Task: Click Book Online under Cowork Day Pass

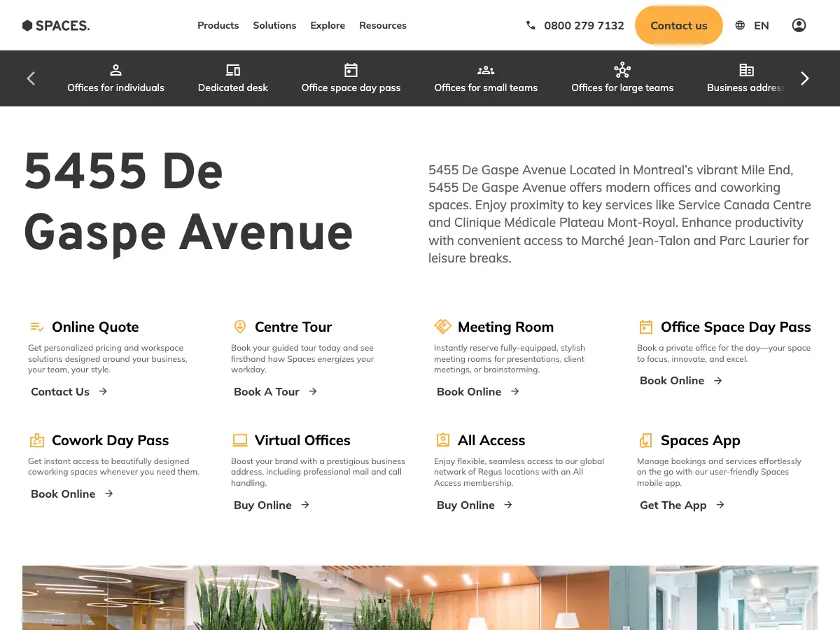Action: pos(71,494)
